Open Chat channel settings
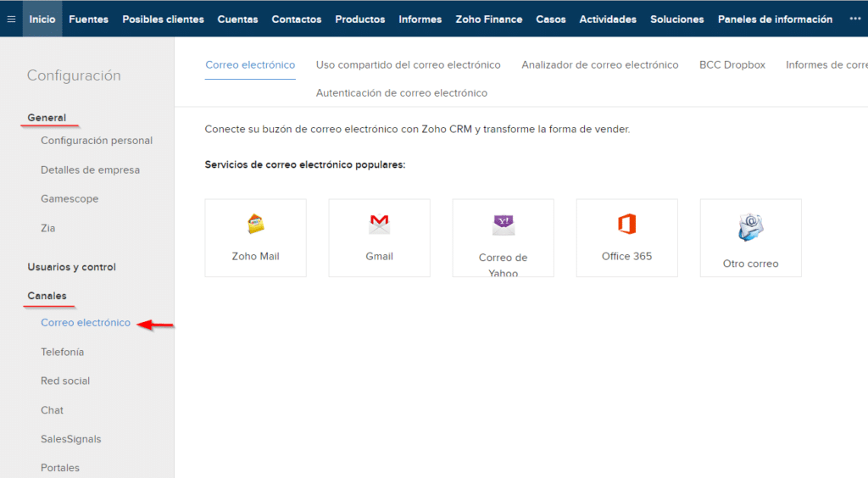Viewport: 868px width, 478px height. tap(52, 410)
